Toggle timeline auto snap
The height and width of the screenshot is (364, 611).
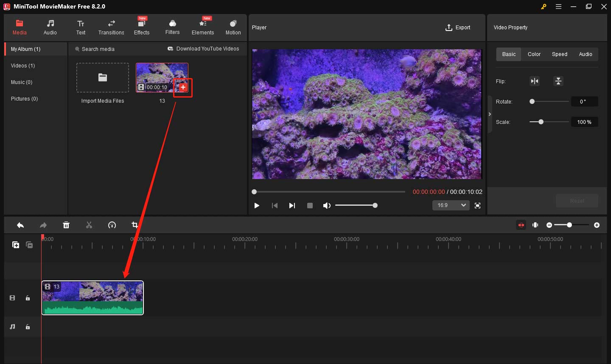pyautogui.click(x=521, y=225)
